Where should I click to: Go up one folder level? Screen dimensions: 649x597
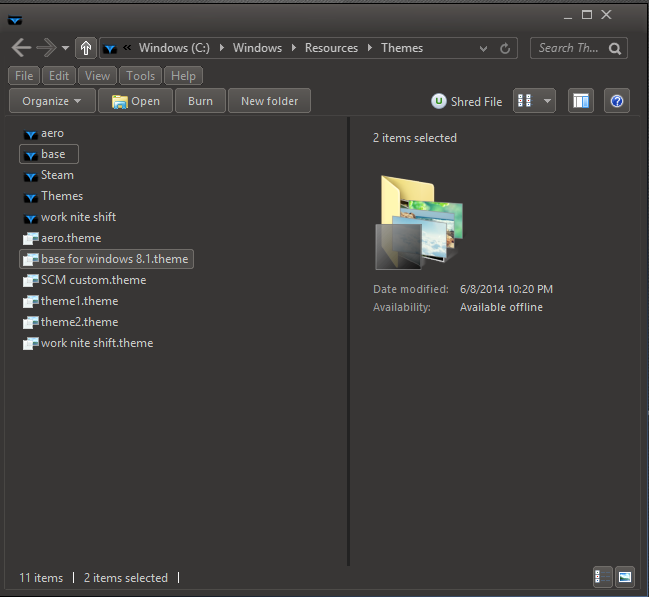coord(86,48)
